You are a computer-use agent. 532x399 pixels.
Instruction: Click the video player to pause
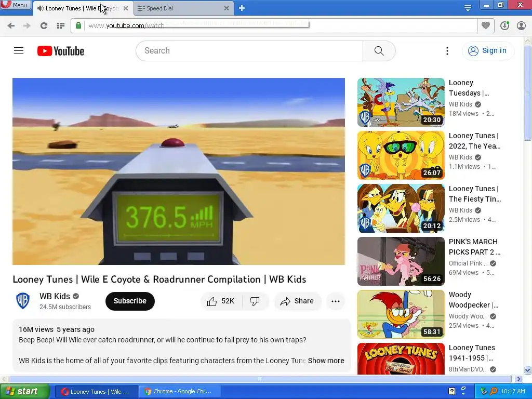(179, 171)
